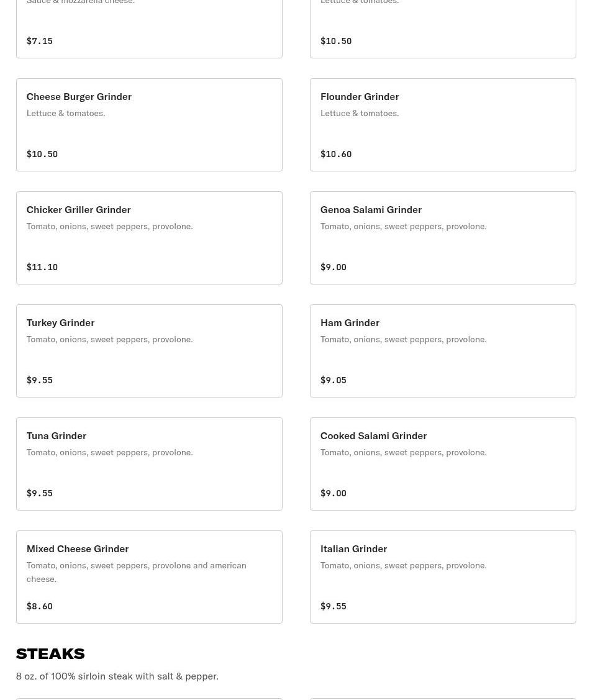590x700 pixels.
Task: Click Cheese Burger Grinder's lettuce & tomatoes text
Action: tap(66, 114)
